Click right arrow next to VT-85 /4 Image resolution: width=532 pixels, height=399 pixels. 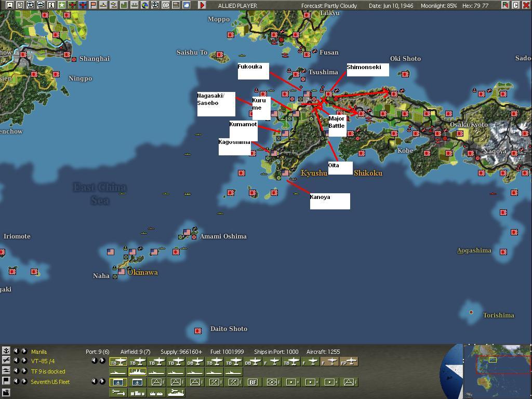pos(24,361)
